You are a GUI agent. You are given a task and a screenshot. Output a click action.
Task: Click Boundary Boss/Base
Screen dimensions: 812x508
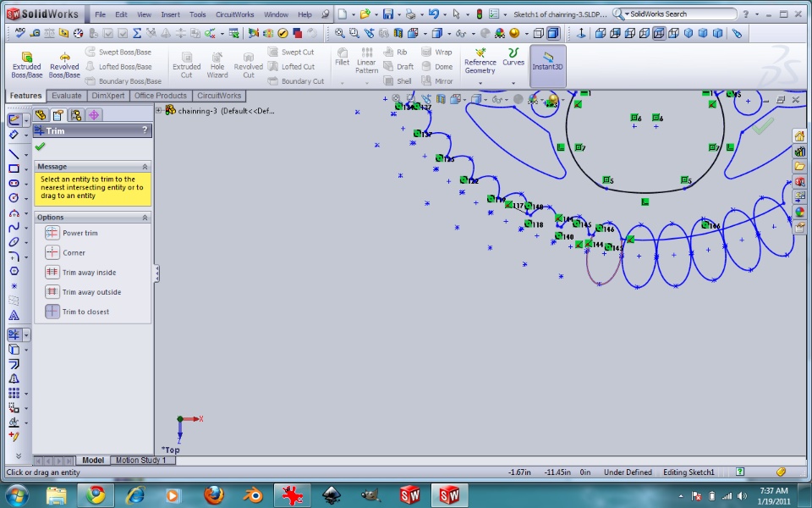click(x=123, y=81)
